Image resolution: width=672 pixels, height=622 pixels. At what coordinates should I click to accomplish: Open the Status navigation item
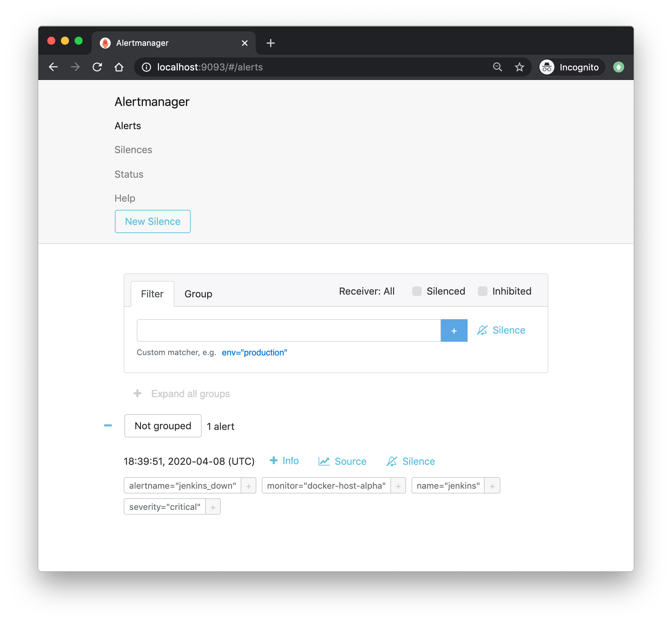(x=129, y=174)
